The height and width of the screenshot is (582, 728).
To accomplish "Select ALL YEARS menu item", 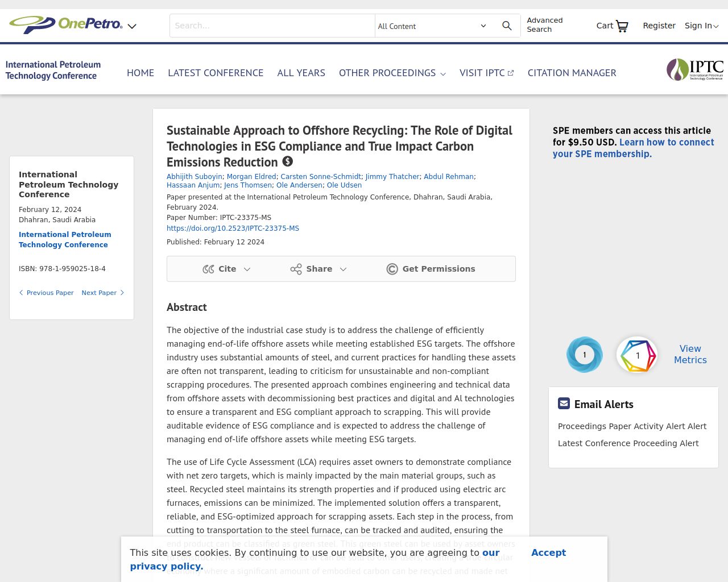I will coord(301,73).
